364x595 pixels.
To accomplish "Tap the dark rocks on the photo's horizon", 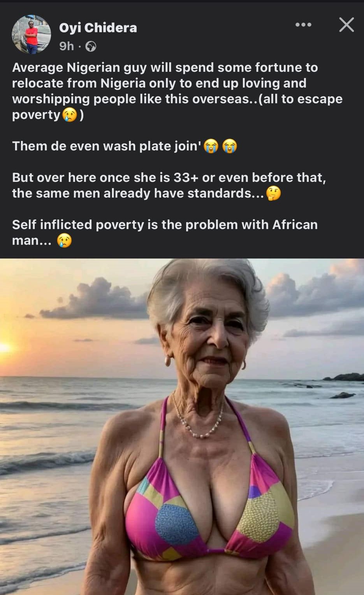I will click(x=343, y=377).
